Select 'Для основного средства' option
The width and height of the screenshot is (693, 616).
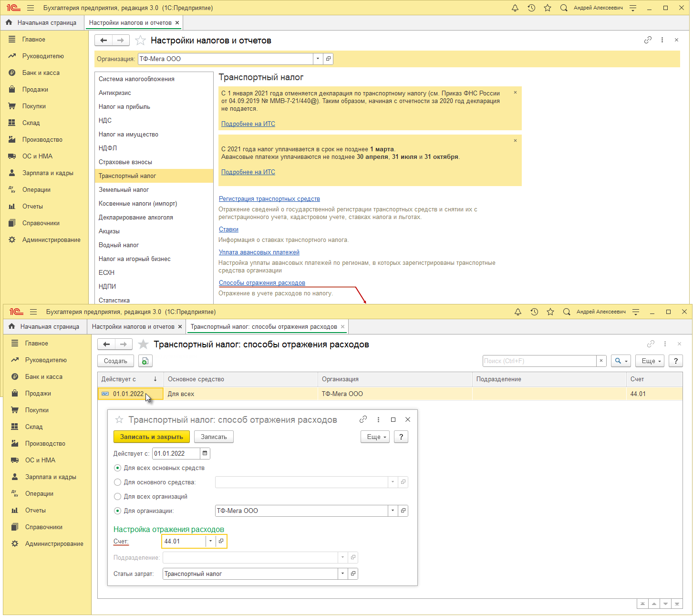117,482
